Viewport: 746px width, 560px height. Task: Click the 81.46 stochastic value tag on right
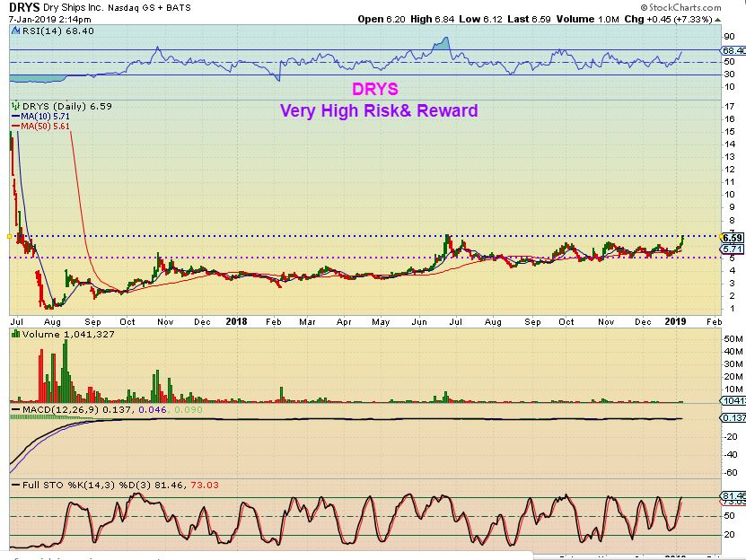[x=733, y=495]
